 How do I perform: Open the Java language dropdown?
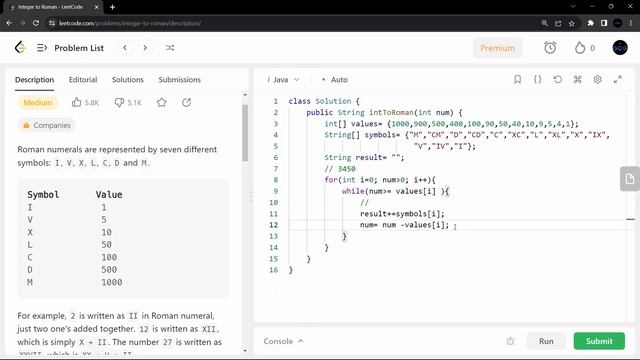(284, 80)
